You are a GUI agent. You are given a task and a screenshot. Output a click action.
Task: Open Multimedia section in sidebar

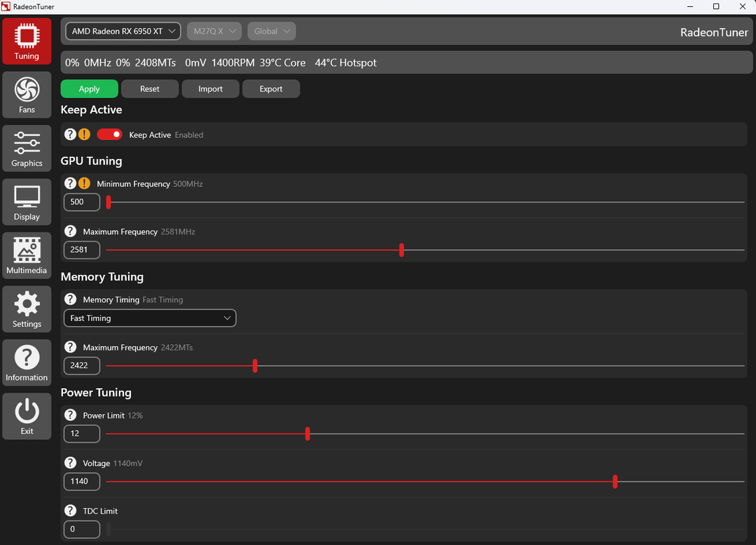(x=27, y=255)
